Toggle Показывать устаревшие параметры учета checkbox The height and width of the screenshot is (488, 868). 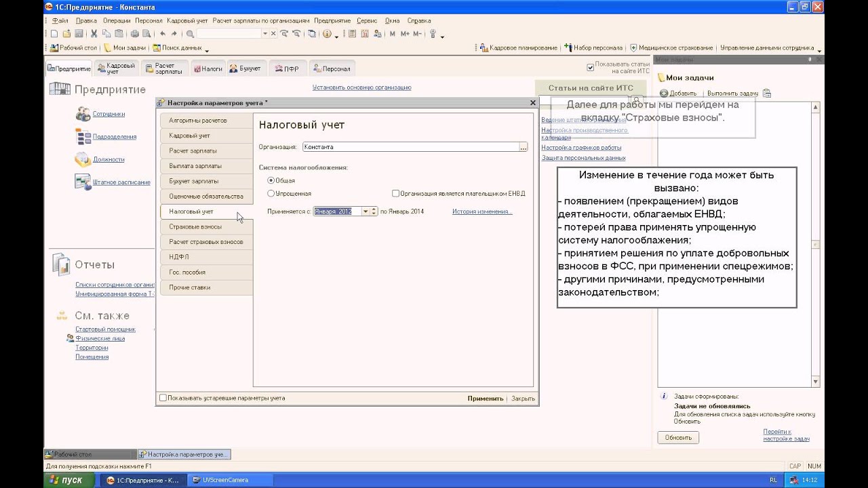coord(163,398)
